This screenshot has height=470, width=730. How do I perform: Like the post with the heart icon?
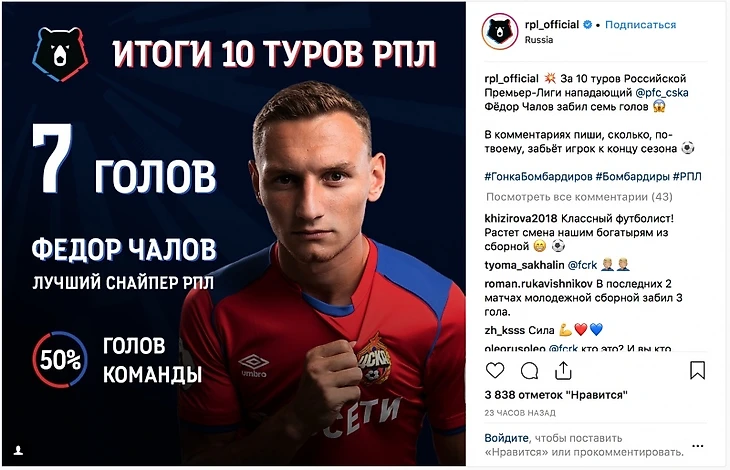pyautogui.click(x=495, y=370)
